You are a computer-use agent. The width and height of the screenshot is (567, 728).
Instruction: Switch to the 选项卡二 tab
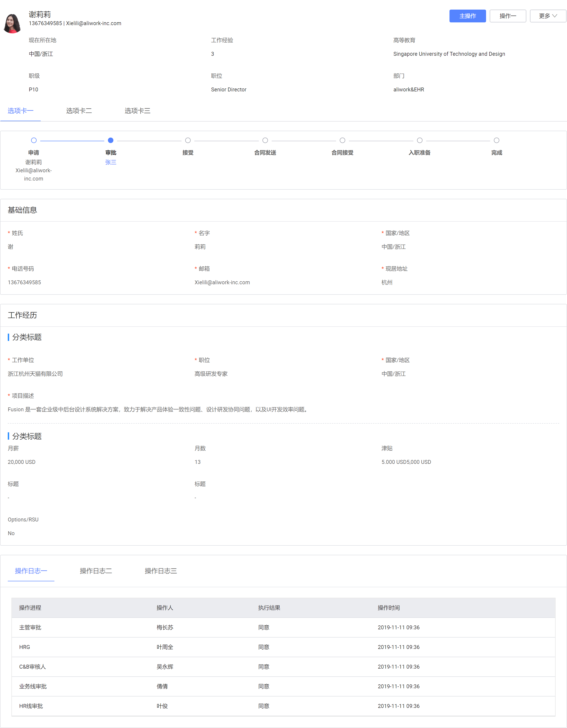click(x=79, y=111)
